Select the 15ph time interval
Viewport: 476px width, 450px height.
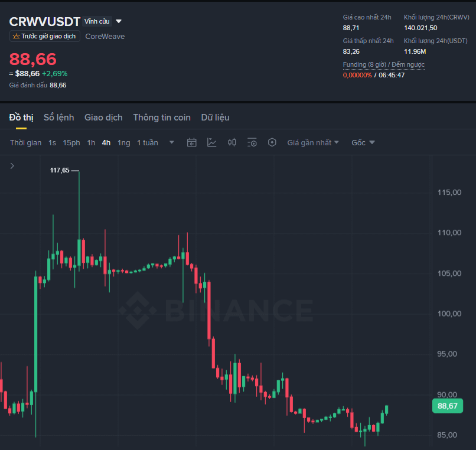coord(71,143)
